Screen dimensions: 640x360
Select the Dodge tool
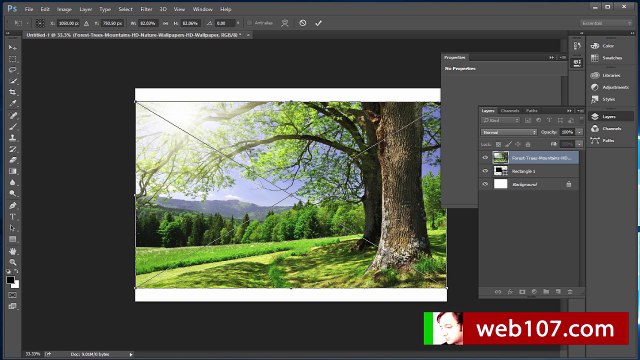pos(13,193)
